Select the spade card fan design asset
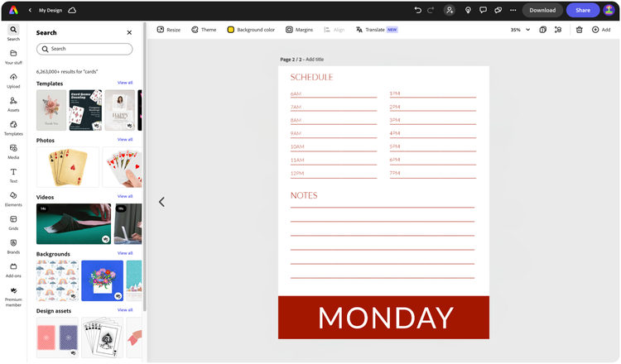This screenshot has height=364, width=621. click(x=102, y=338)
